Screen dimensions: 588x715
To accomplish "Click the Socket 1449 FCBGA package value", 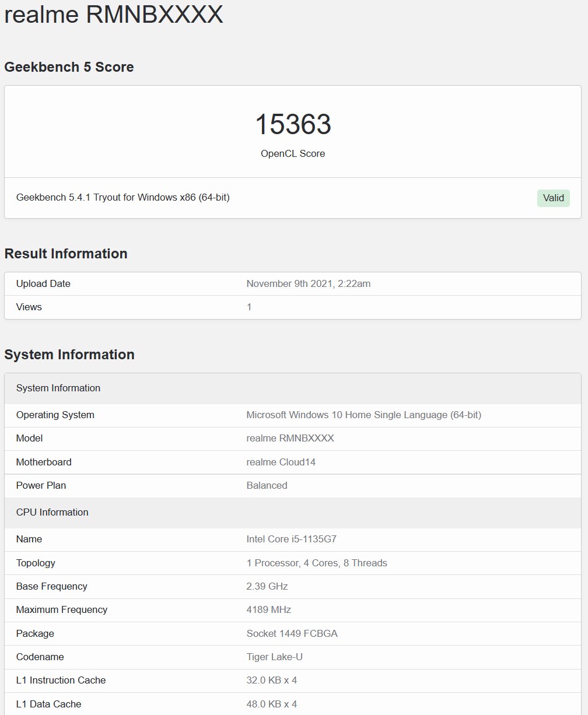I will click(292, 634).
